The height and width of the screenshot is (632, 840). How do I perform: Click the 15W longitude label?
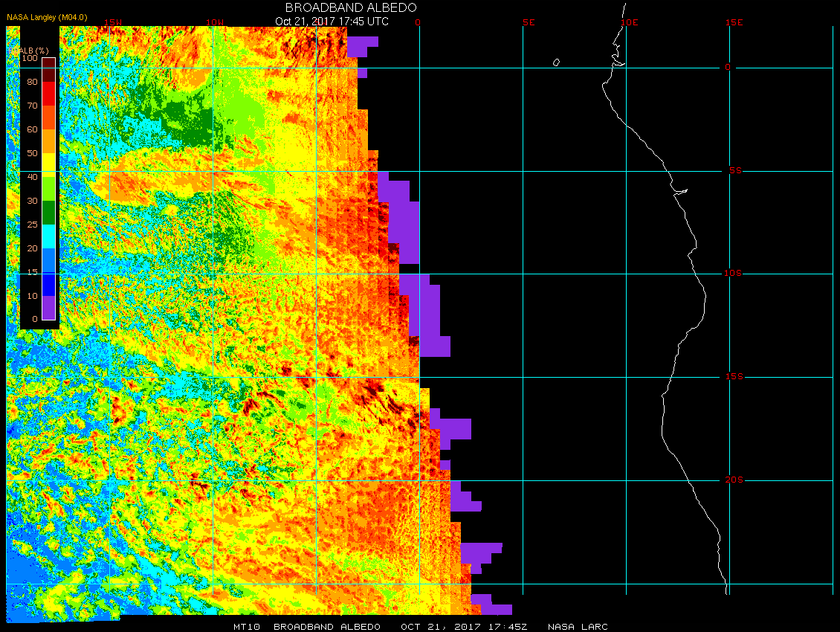coord(112,22)
